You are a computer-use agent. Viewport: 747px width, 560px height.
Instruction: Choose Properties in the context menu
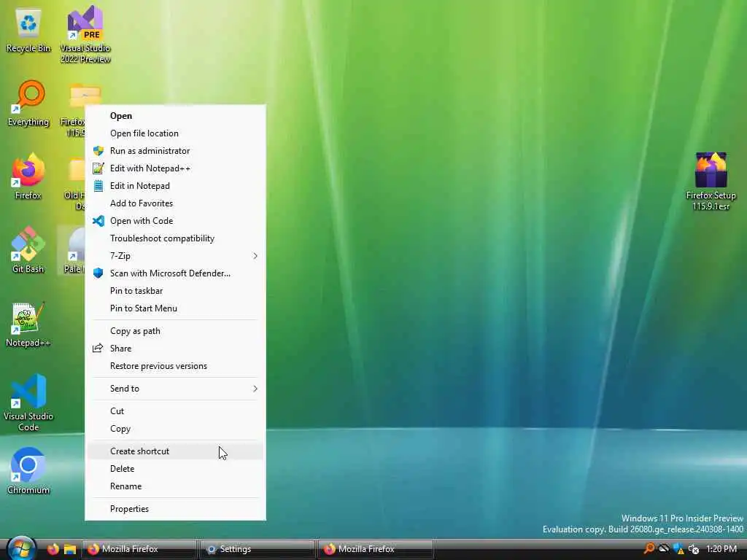point(175,508)
